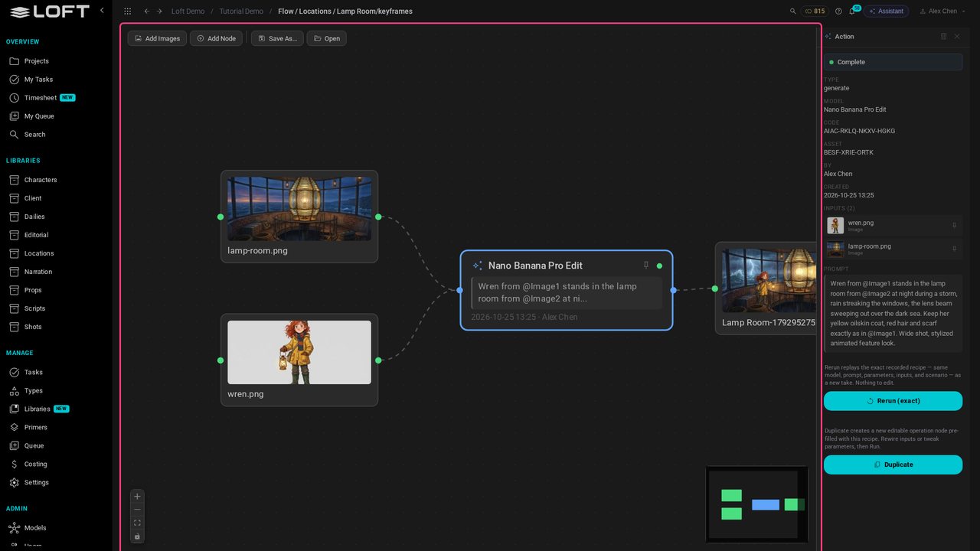Open the help question mark icon
980x551 pixels.
(x=838, y=11)
